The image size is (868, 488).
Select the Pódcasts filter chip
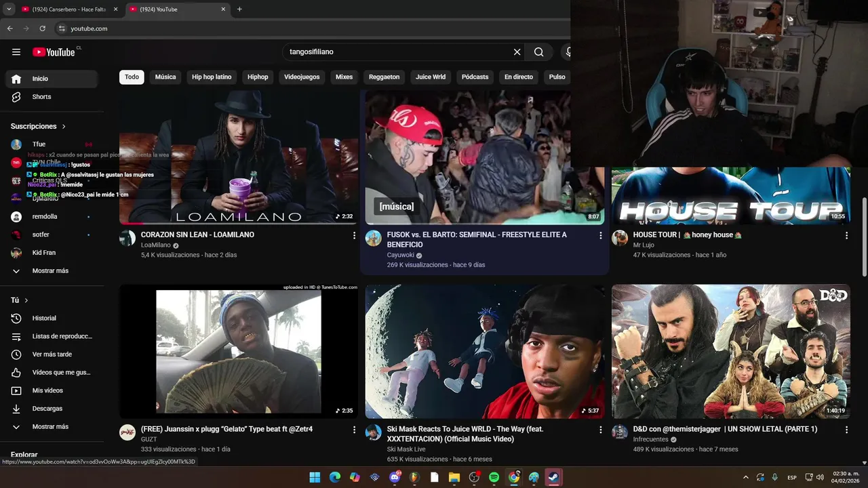click(x=475, y=77)
